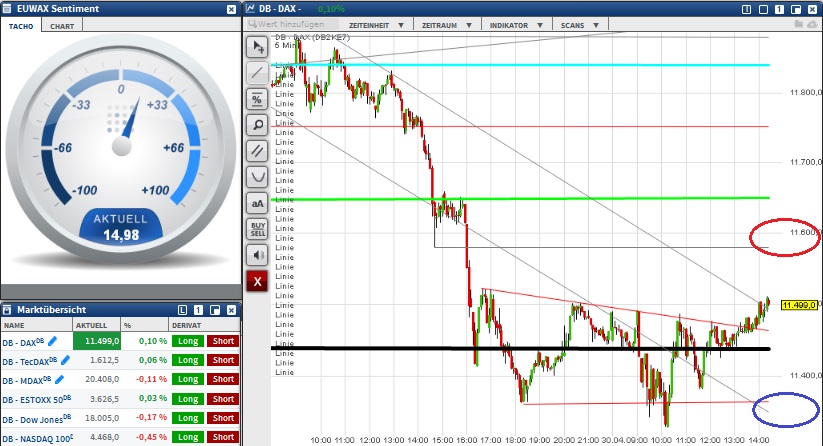This screenshot has height=446, width=823.
Task: Click the red X delete drawings button
Action: (x=257, y=281)
